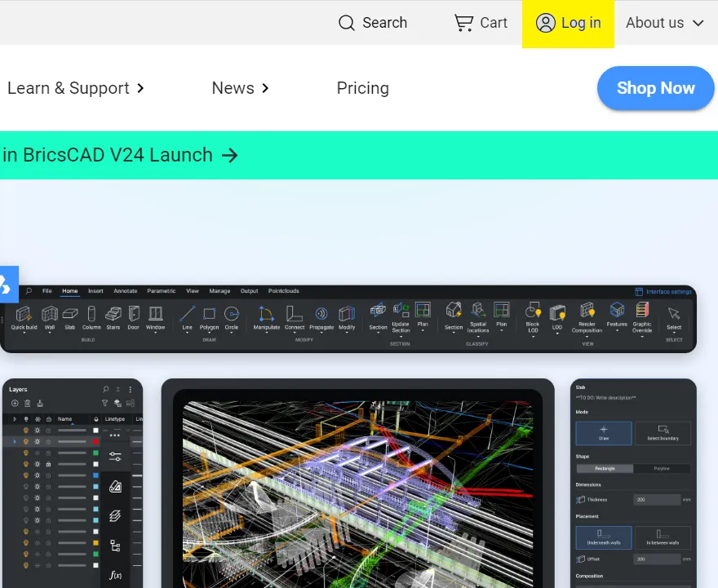
Task: Click the Thickness value field showing 200
Action: 657,500
